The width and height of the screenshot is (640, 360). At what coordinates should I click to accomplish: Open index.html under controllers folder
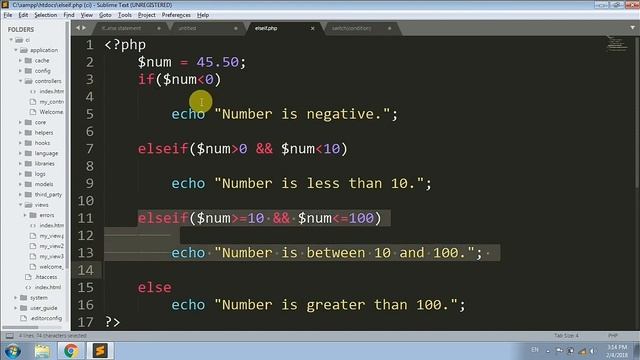pyautogui.click(x=51, y=91)
